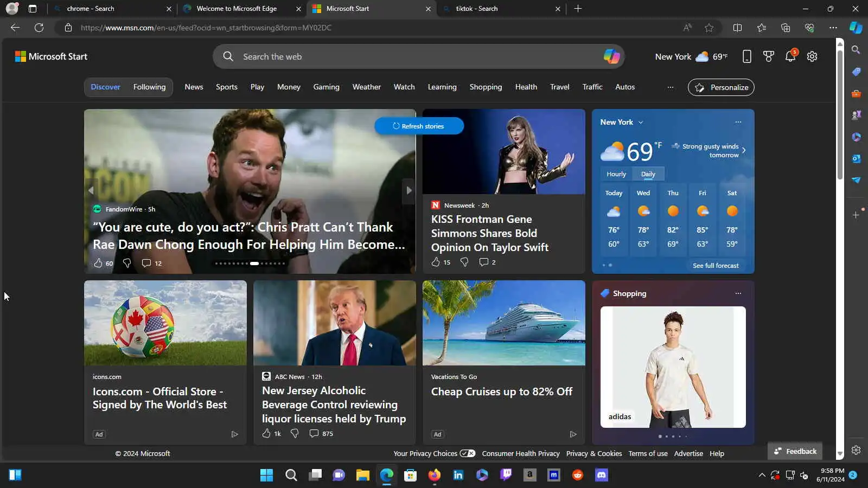Open the more categories ellipsis in navigation
868x488 pixels.
(x=671, y=87)
